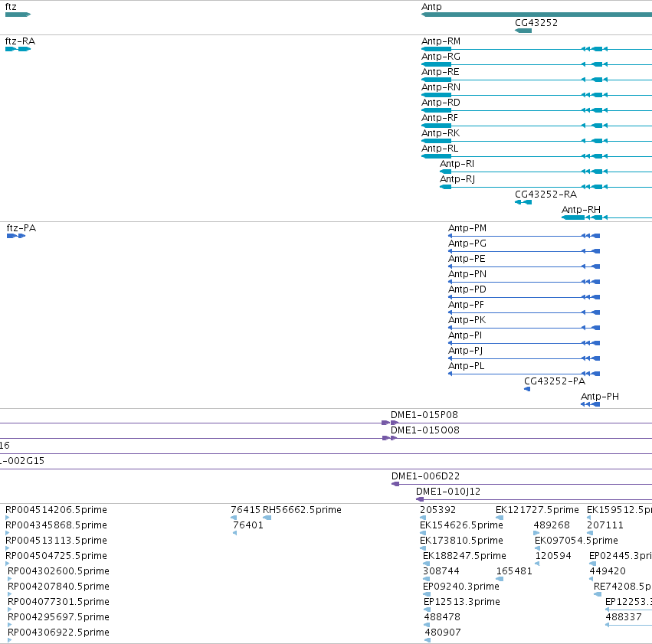Click transcript Antp-RK label

441,133
